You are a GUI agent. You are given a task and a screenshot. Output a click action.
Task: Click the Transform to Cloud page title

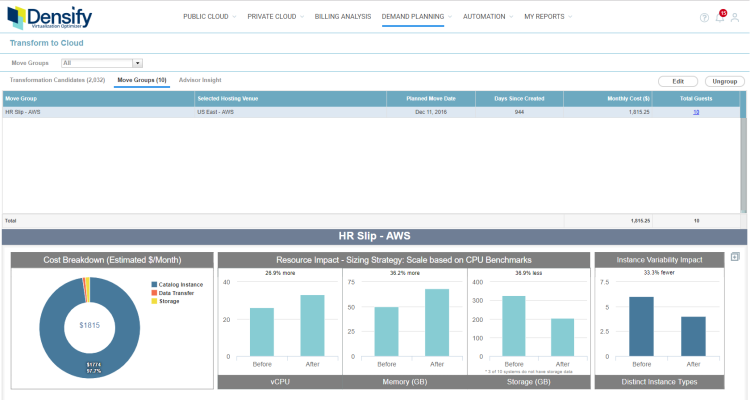46,43
